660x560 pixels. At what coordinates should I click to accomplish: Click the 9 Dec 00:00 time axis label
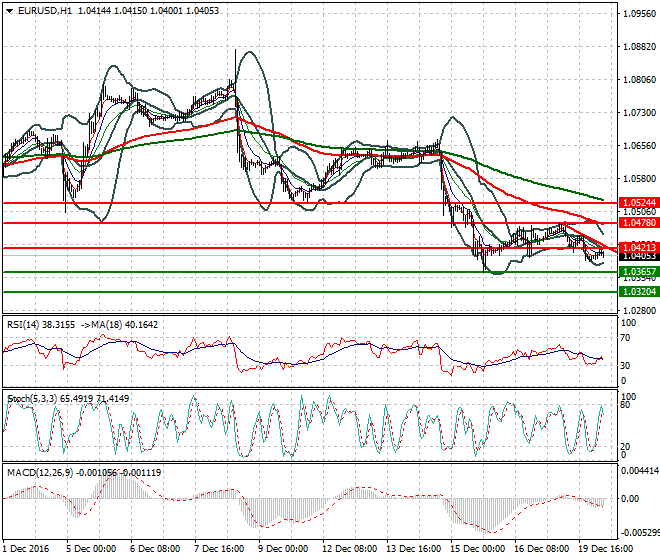point(285,549)
